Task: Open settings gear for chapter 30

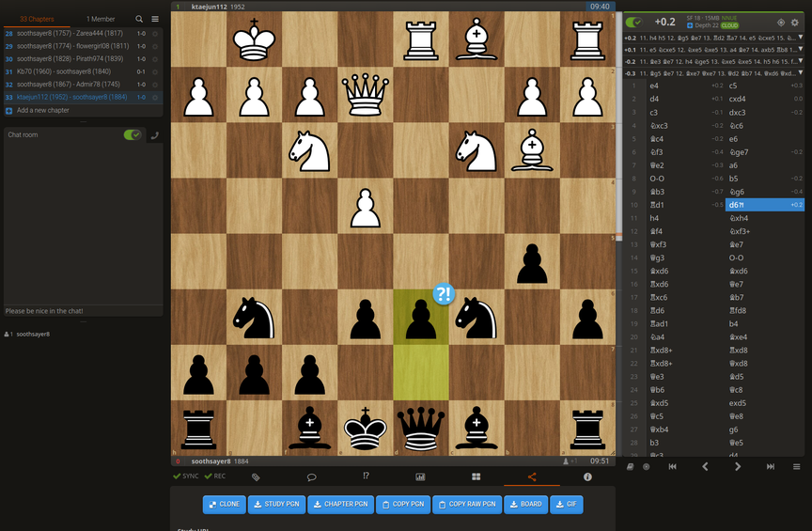Action: pos(155,59)
